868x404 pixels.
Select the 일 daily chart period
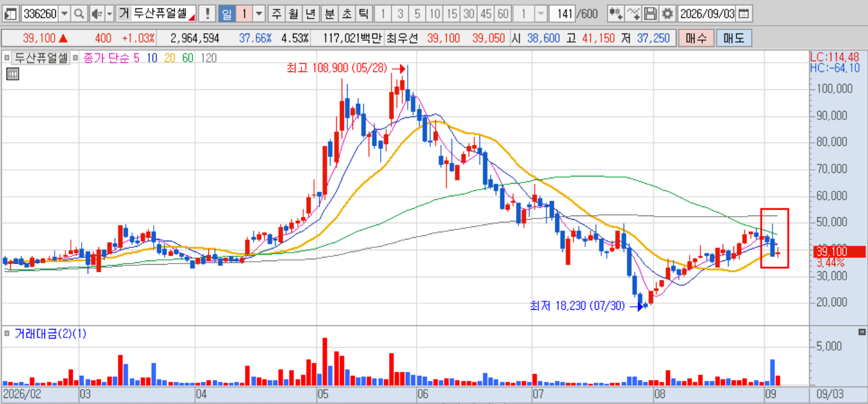point(226,14)
